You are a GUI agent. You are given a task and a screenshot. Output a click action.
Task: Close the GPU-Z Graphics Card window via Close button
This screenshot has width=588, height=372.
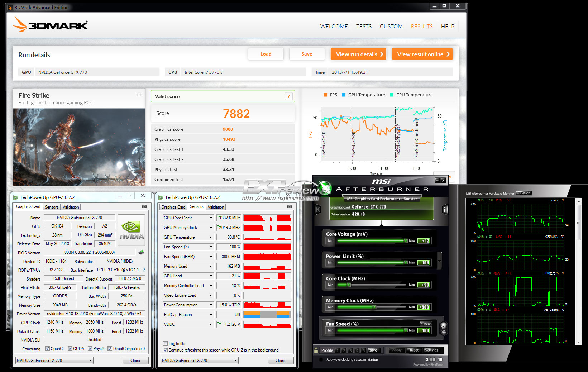tap(135, 361)
